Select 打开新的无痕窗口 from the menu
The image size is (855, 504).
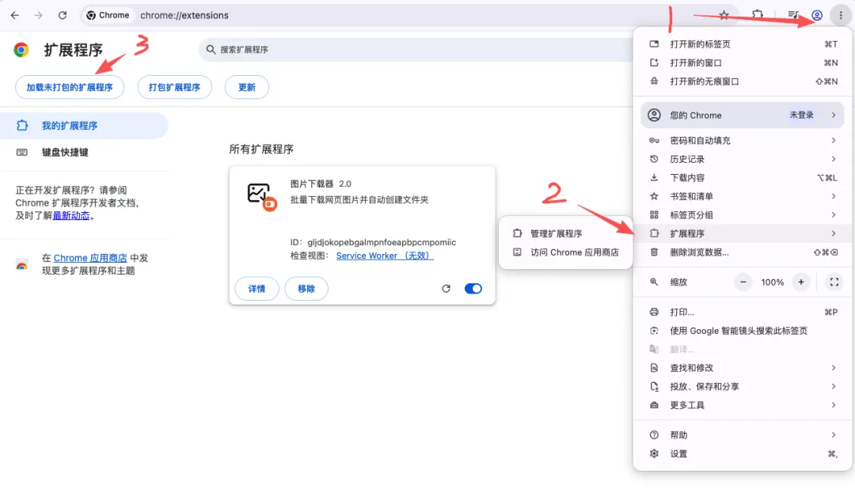[743, 81]
